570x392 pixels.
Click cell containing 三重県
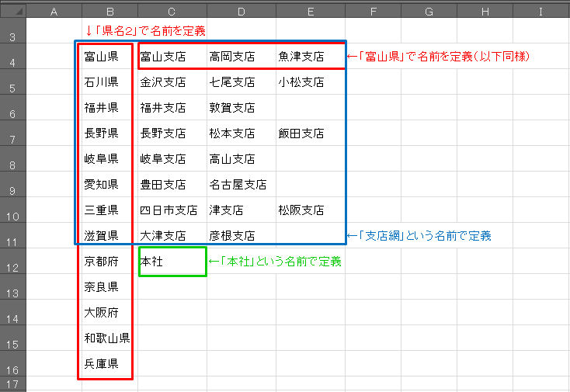[x=109, y=210]
